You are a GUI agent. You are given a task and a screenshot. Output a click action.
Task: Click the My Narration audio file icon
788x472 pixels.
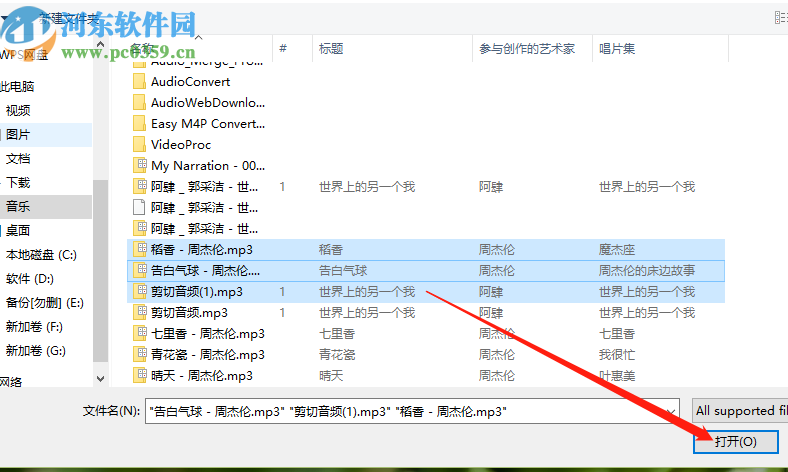[139, 165]
